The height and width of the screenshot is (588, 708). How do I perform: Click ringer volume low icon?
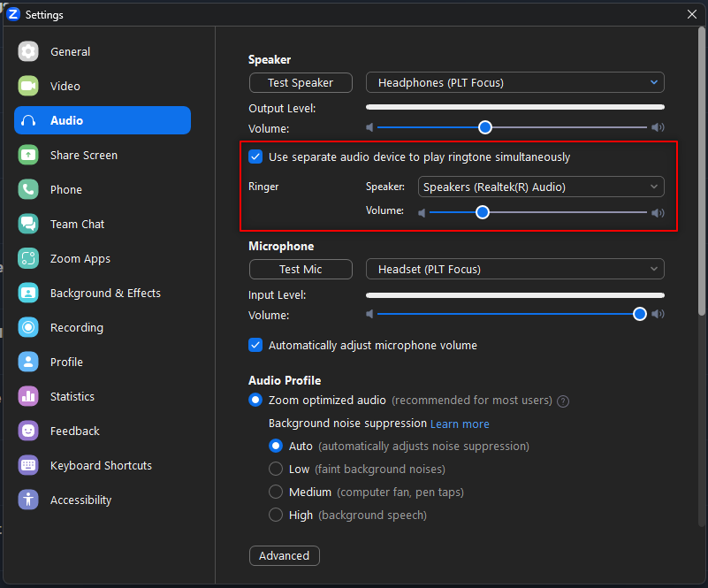[422, 213]
